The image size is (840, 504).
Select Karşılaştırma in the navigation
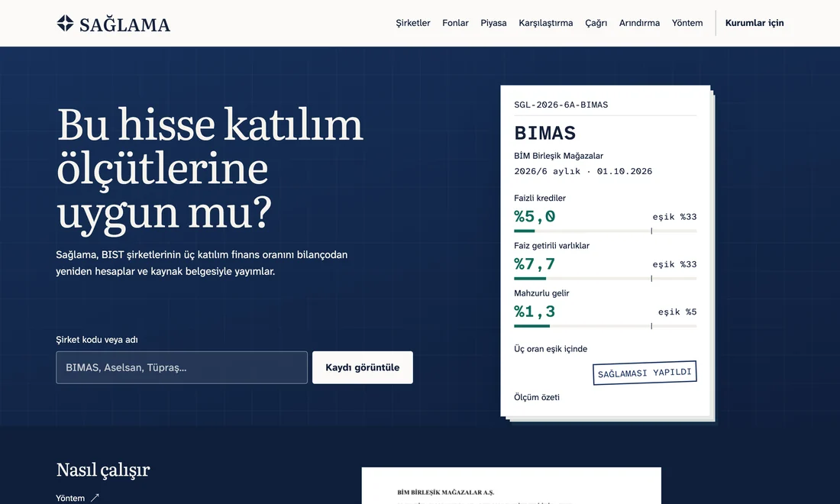pos(546,23)
